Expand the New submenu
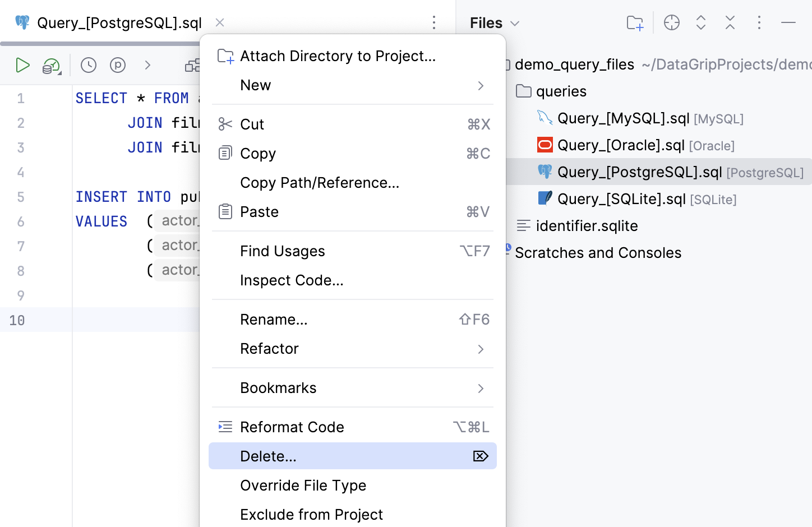The width and height of the screenshot is (812, 527). click(481, 85)
